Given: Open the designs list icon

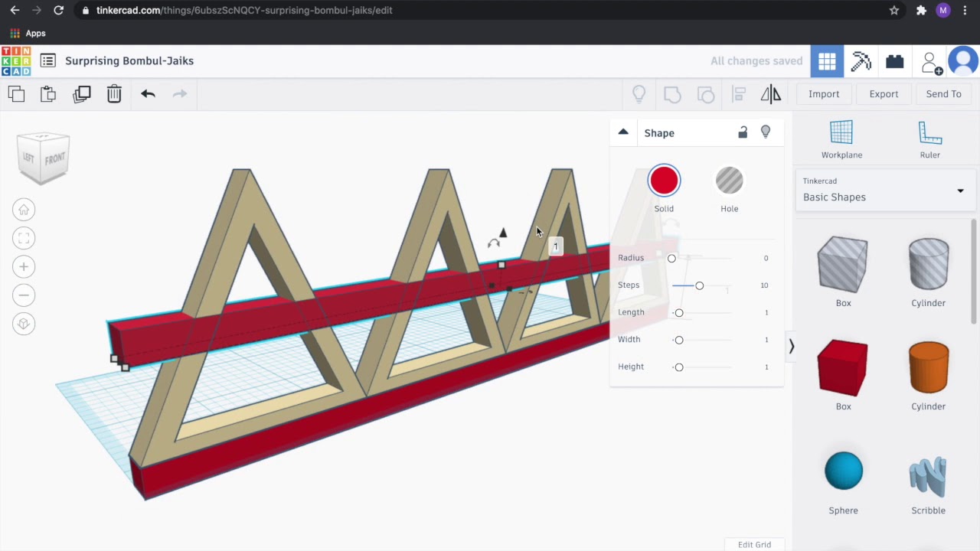Looking at the screenshot, I should (x=48, y=60).
